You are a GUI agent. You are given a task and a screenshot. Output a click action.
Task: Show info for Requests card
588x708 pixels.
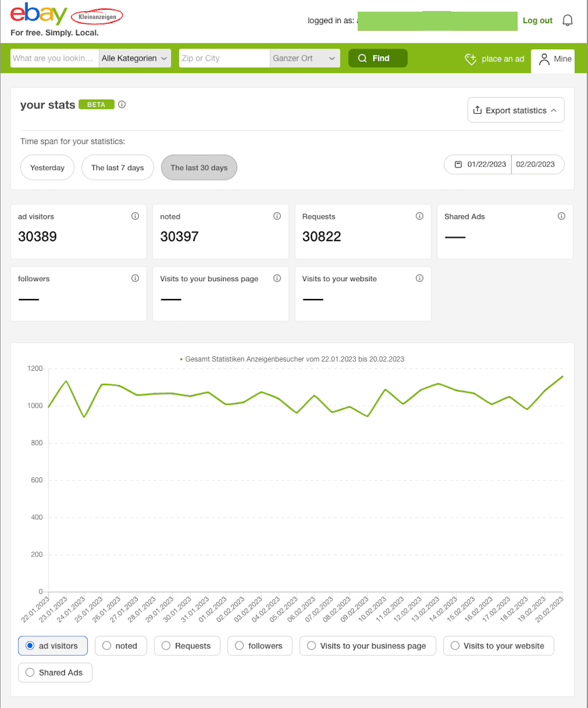tap(420, 216)
